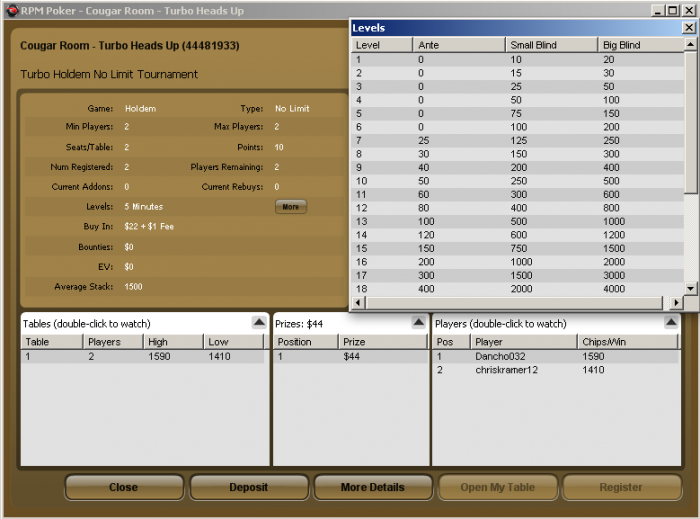Click the Levels list scroll down arrow
Image resolution: width=700 pixels, height=519 pixels.
point(690,288)
